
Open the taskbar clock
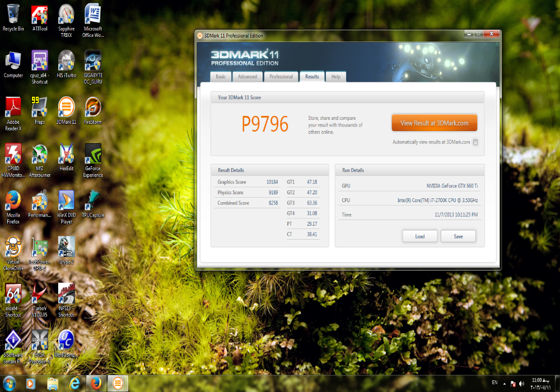point(541,384)
